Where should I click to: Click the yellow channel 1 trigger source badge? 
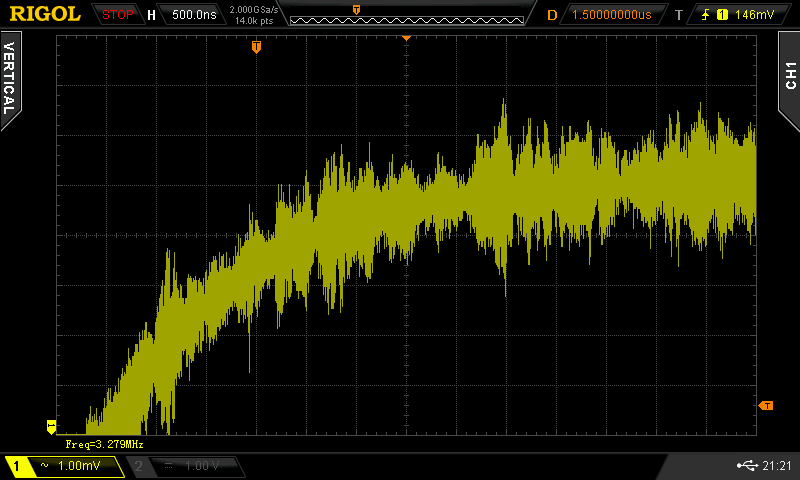click(x=722, y=15)
